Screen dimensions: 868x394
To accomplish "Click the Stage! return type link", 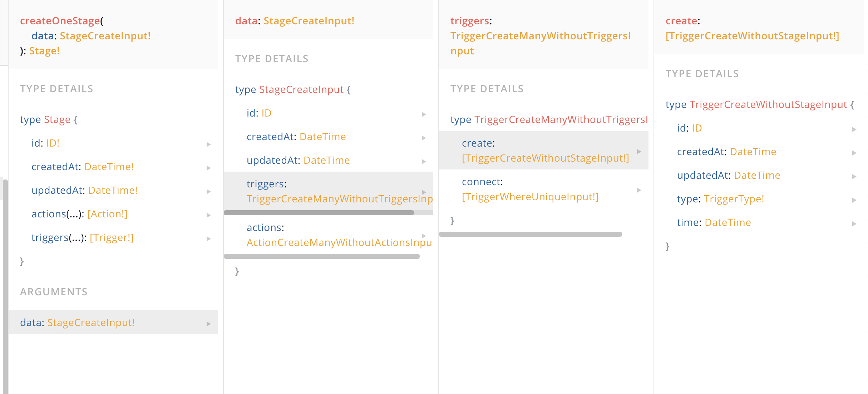I will pyautogui.click(x=44, y=51).
